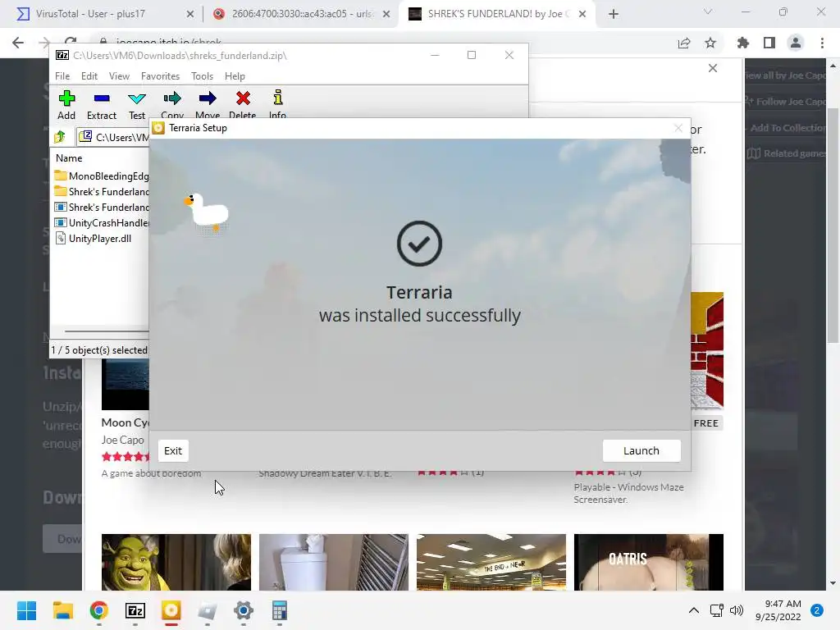Viewport: 840px width, 630px height.
Task: Click the 7-Zip address path field
Action: [x=113, y=137]
